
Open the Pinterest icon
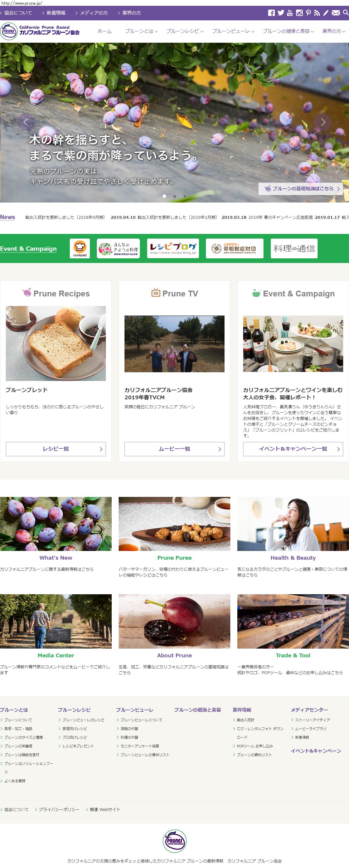pyautogui.click(x=308, y=13)
